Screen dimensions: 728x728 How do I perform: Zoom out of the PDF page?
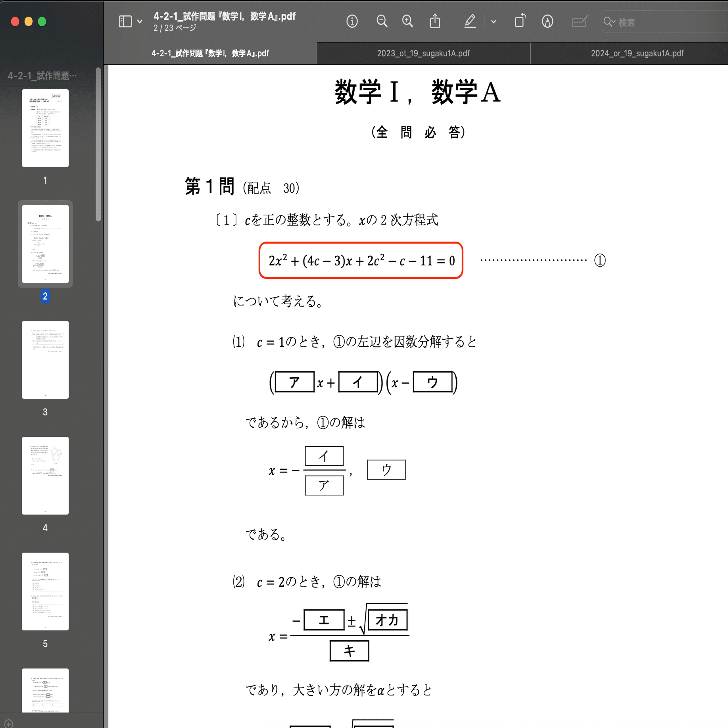(382, 21)
